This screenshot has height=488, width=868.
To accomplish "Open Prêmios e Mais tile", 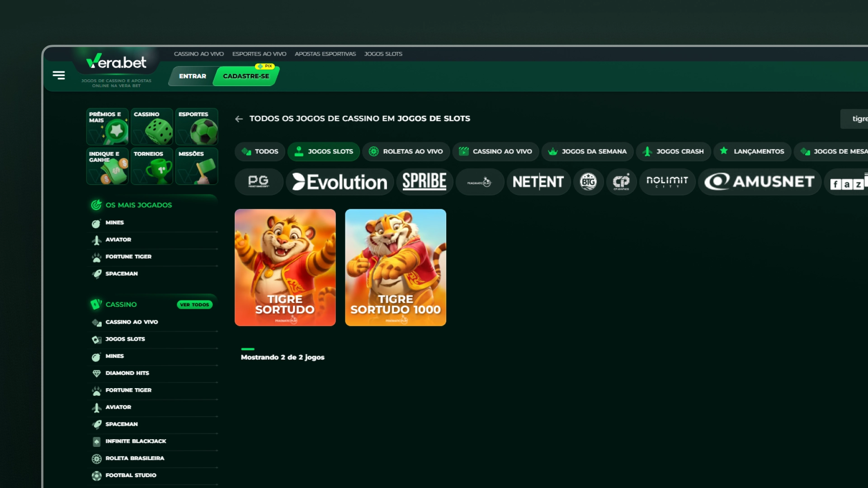I will pos(107,127).
